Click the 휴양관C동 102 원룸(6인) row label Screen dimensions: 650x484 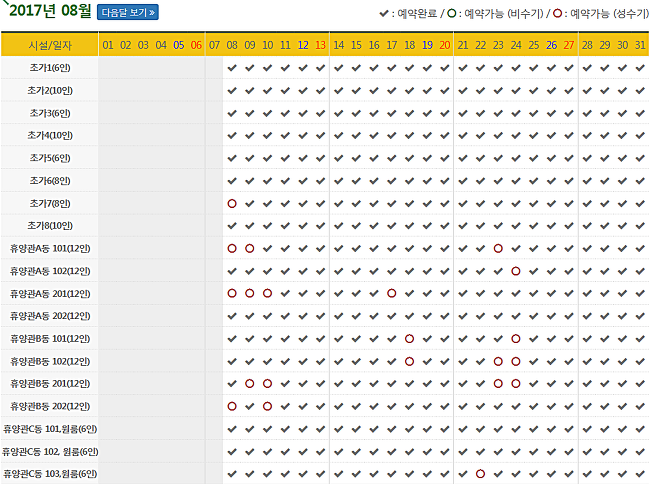click(x=50, y=451)
